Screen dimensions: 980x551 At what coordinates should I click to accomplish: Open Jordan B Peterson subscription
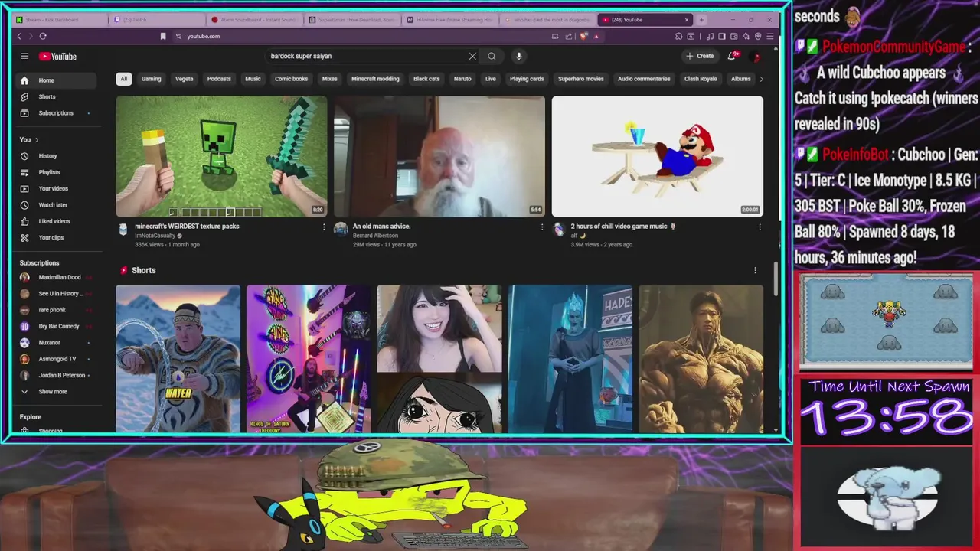tap(57, 375)
